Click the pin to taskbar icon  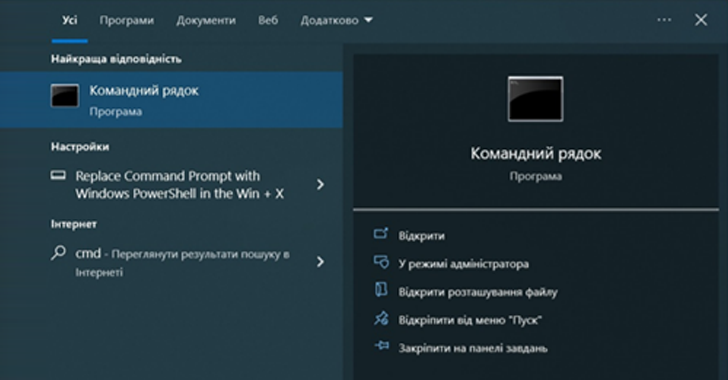[x=381, y=346]
